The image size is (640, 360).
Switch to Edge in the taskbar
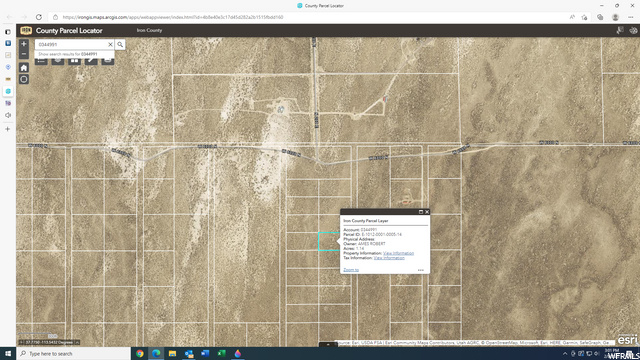[156, 353]
